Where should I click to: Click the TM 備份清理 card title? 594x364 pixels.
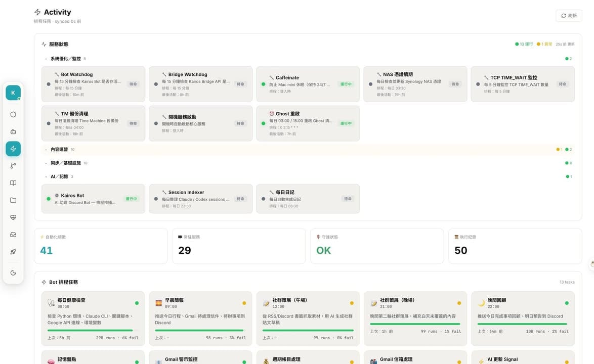pyautogui.click(x=74, y=114)
